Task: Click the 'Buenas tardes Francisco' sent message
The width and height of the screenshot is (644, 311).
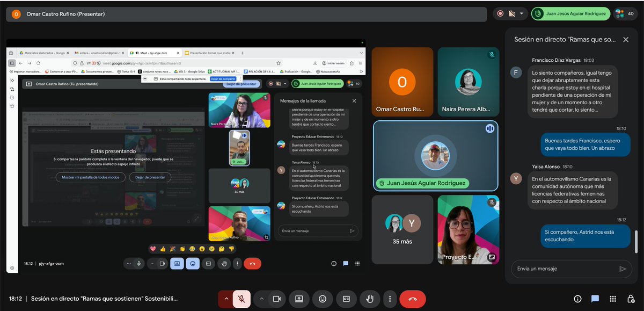Action: point(586,144)
